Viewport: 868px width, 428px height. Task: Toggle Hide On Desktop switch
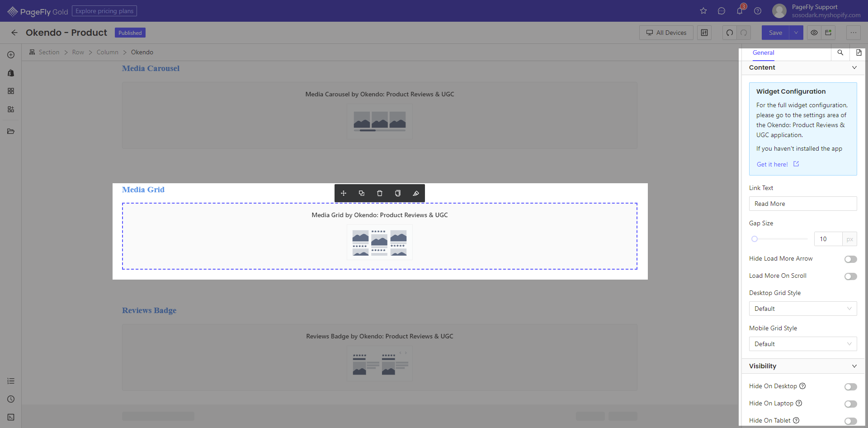pos(851,387)
